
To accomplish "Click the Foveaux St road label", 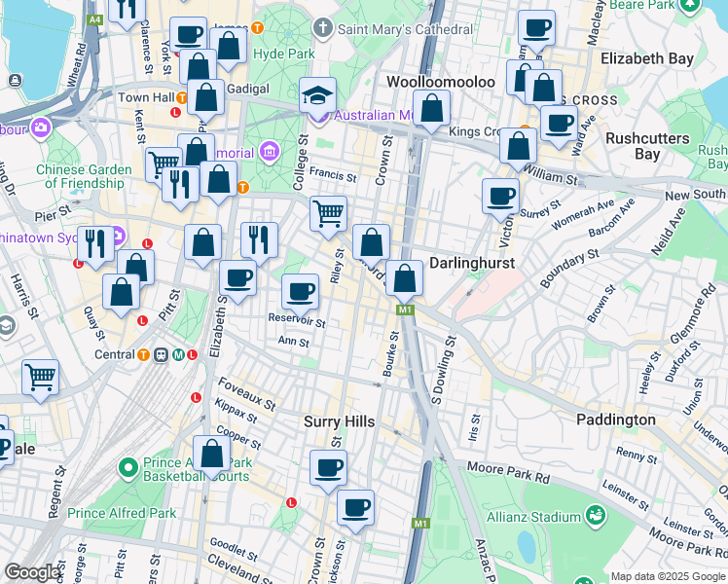I will point(246,394).
